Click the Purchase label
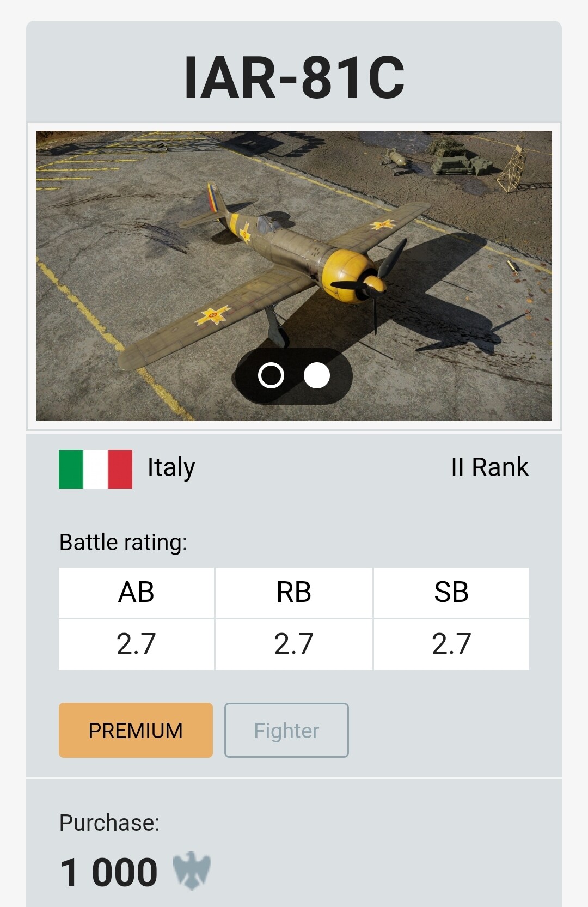Viewport: 588px width, 907px height. coord(109,823)
